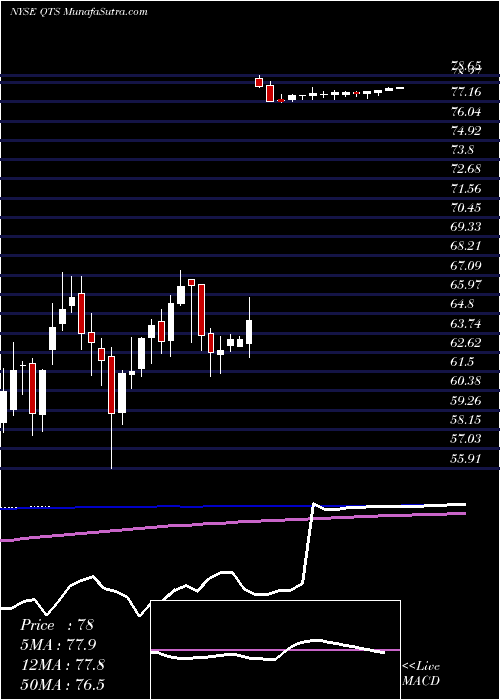Click the 57.03 price axis label

(466, 439)
